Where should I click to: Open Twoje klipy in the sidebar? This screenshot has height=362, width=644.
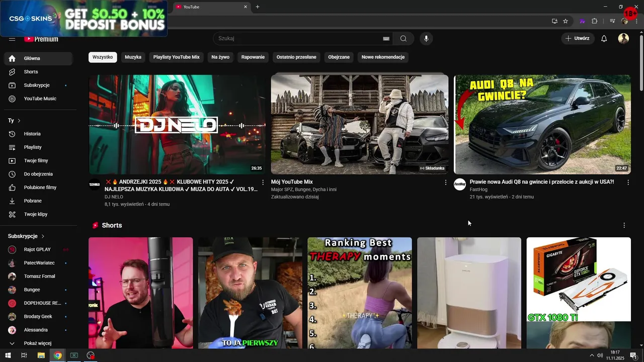coord(38,214)
